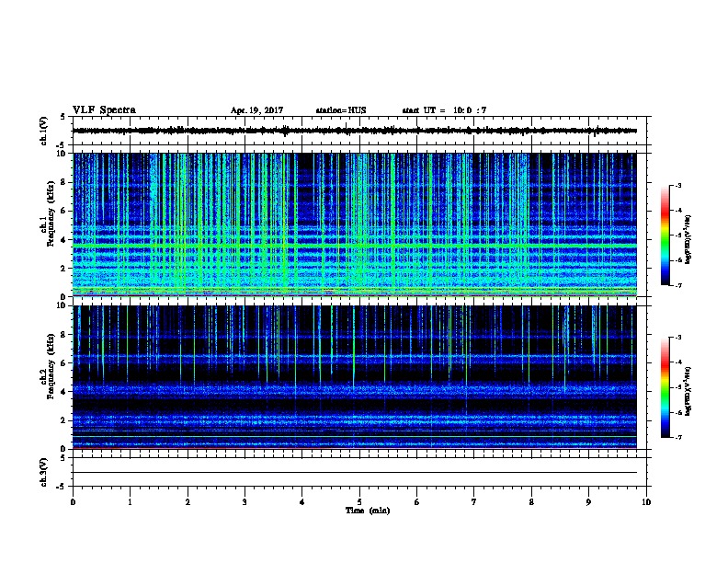This screenshot has height=563, width=728.
Task: Click the ch.1 waveform trace panel
Action: (359, 131)
